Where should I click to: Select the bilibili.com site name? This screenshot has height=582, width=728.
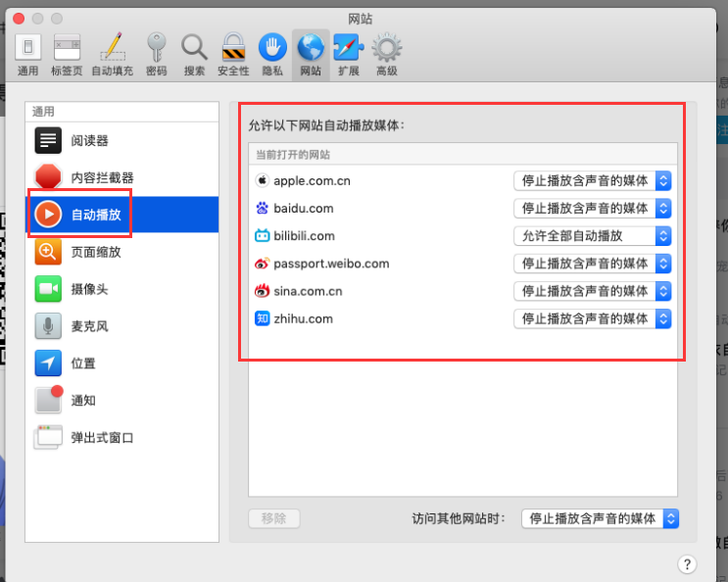[304, 236]
